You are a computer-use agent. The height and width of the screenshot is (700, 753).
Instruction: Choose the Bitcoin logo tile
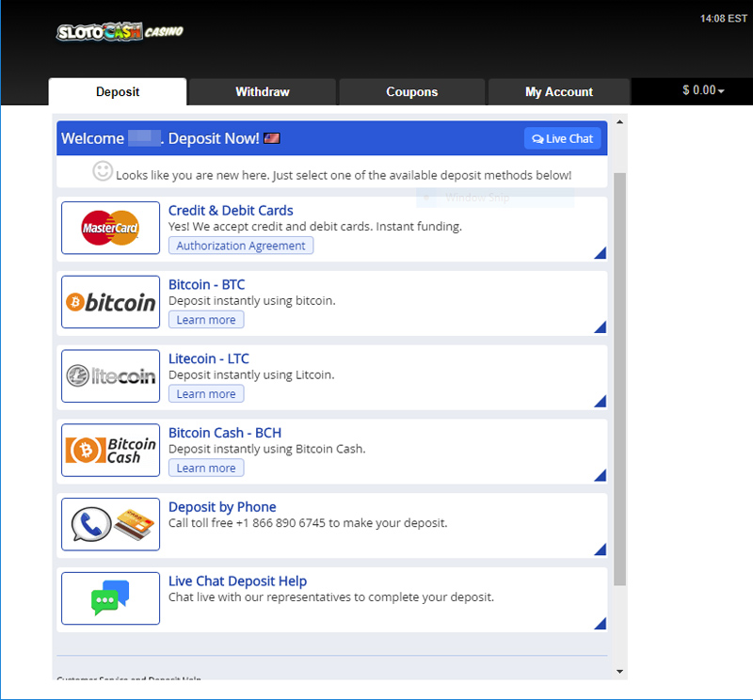pyautogui.click(x=110, y=302)
